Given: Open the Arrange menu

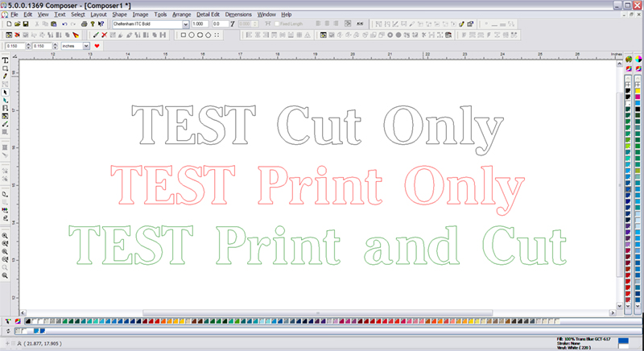Looking at the screenshot, I should [182, 14].
